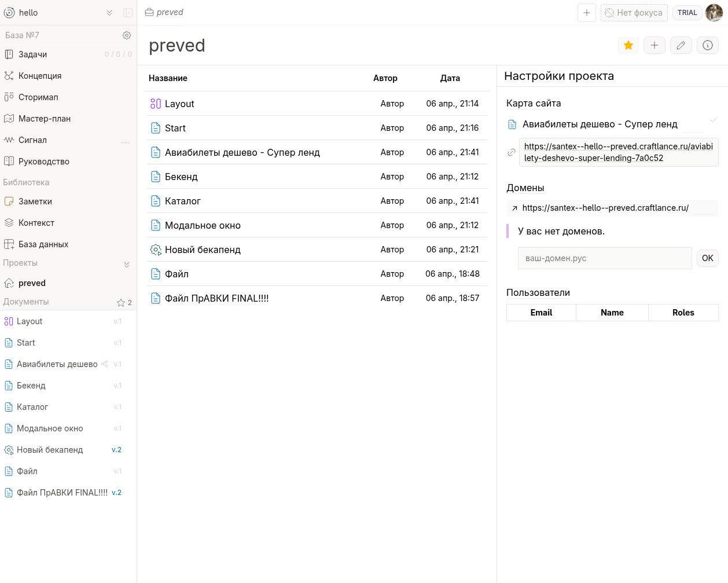This screenshot has height=583, width=728.
Task: Open База №7 settings gear
Action: click(127, 35)
